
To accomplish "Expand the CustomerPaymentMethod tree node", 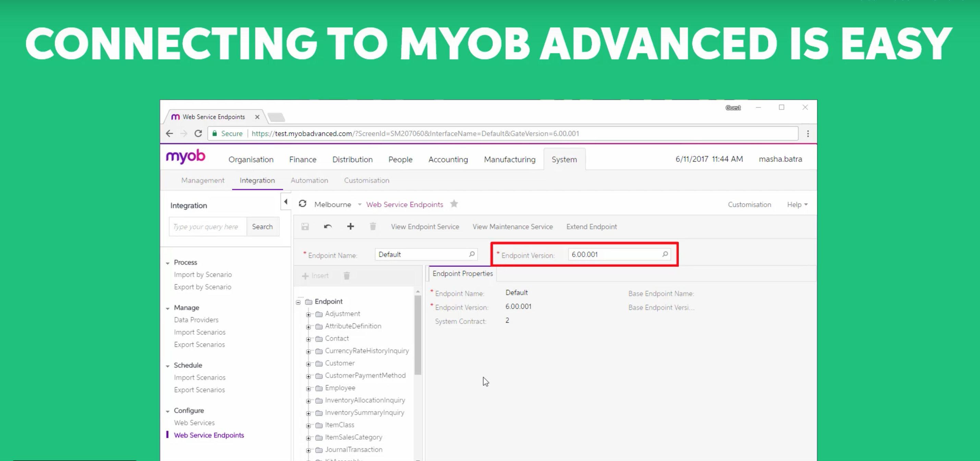I will click(x=308, y=376).
